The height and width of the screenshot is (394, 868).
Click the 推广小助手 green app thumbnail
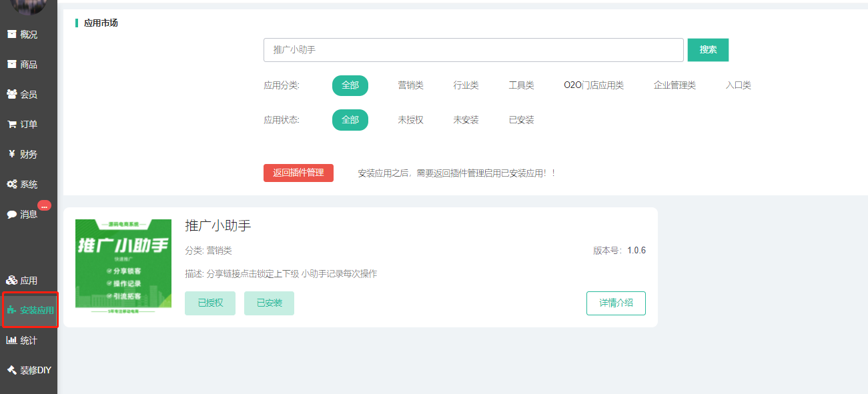[x=123, y=267]
